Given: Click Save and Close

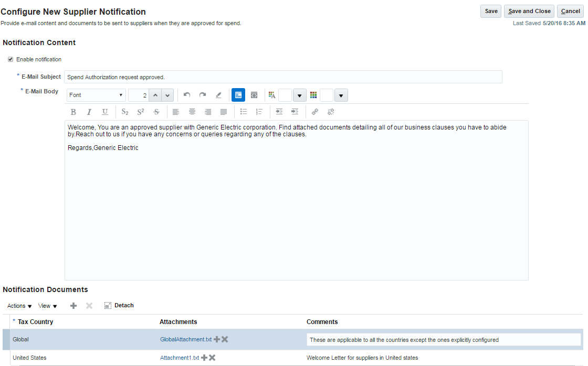Looking at the screenshot, I should (x=529, y=11).
